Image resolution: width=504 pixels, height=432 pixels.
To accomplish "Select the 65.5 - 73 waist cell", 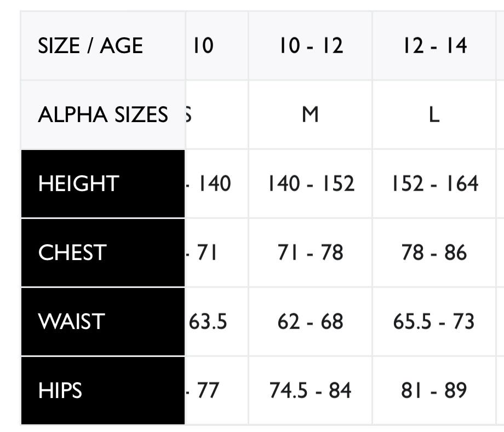I will click(434, 321).
